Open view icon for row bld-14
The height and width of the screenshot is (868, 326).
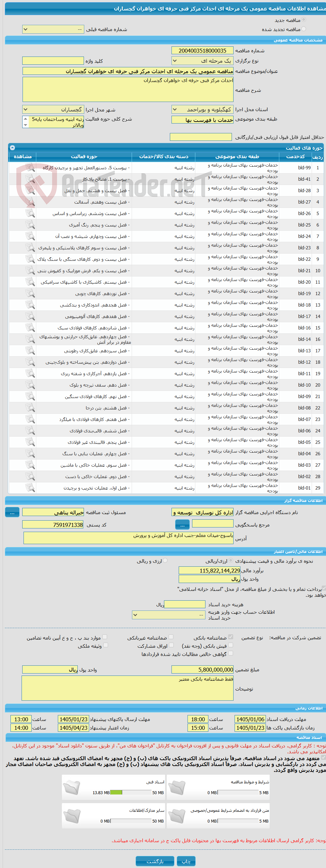[30, 339]
